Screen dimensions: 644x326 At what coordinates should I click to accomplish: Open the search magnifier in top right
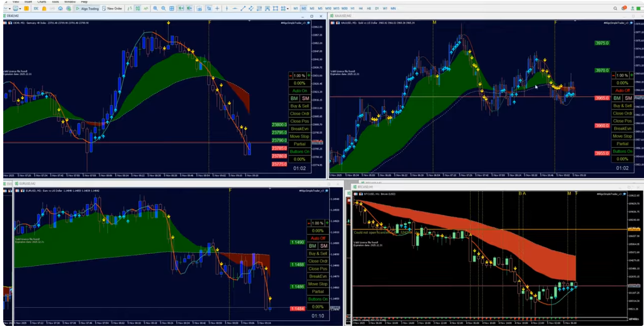pyautogui.click(x=615, y=8)
